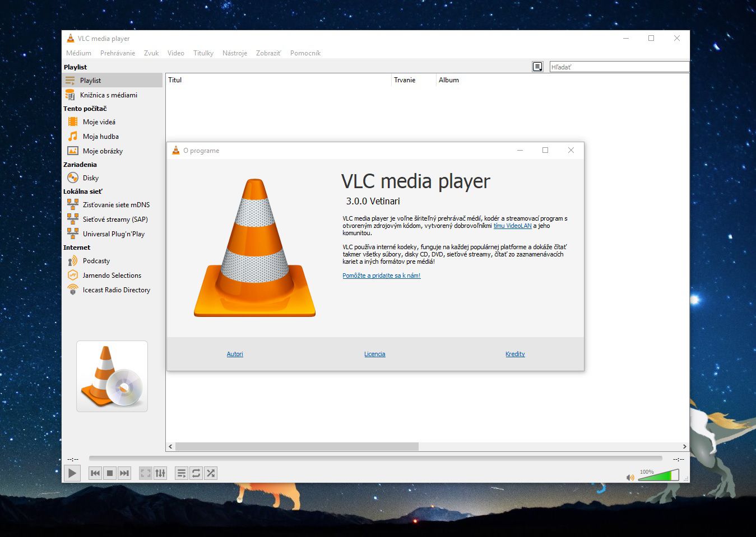756x537 pixels.
Task: Click scrollbar right arrow
Action: coord(684,446)
